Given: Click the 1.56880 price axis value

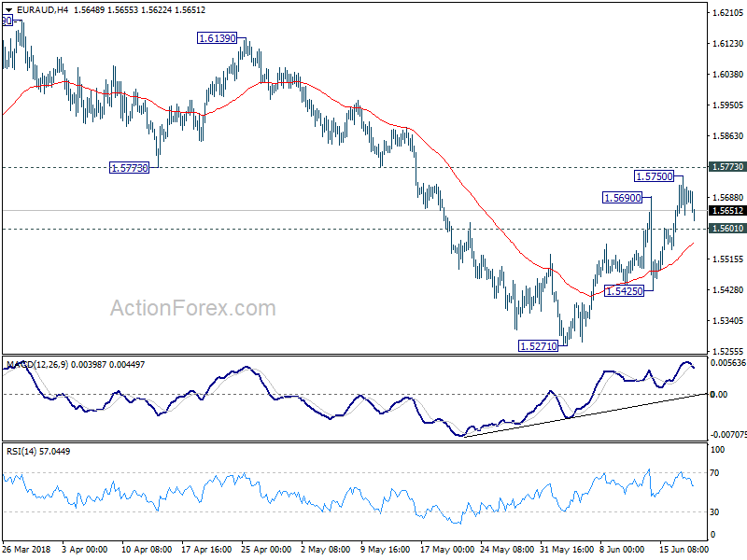Looking at the screenshot, I should tap(727, 198).
